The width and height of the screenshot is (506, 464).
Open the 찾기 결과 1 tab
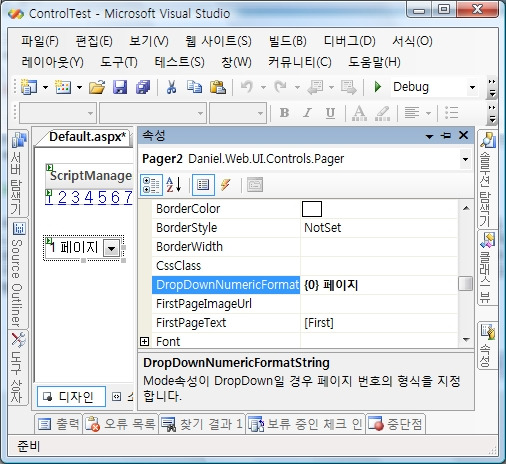pyautogui.click(x=202, y=424)
